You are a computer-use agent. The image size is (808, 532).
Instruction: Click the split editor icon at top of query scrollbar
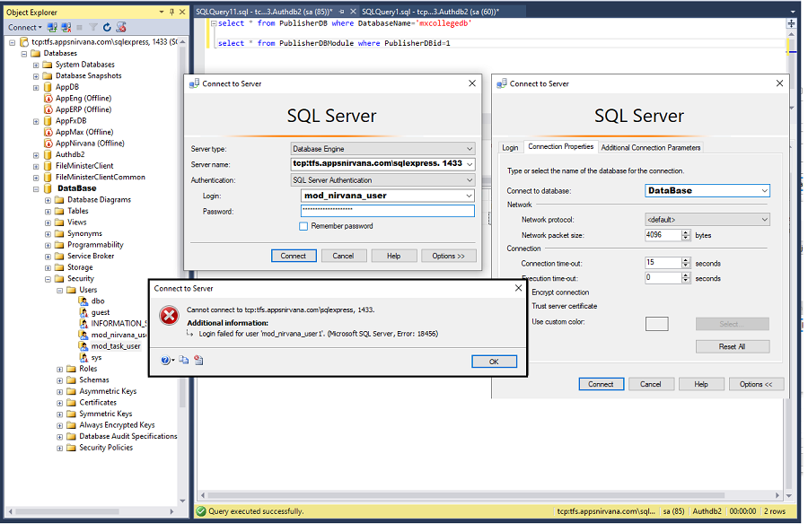click(791, 23)
